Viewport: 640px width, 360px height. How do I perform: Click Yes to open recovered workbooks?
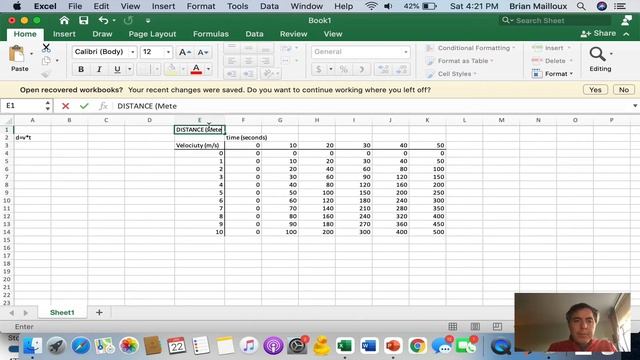[x=595, y=90]
